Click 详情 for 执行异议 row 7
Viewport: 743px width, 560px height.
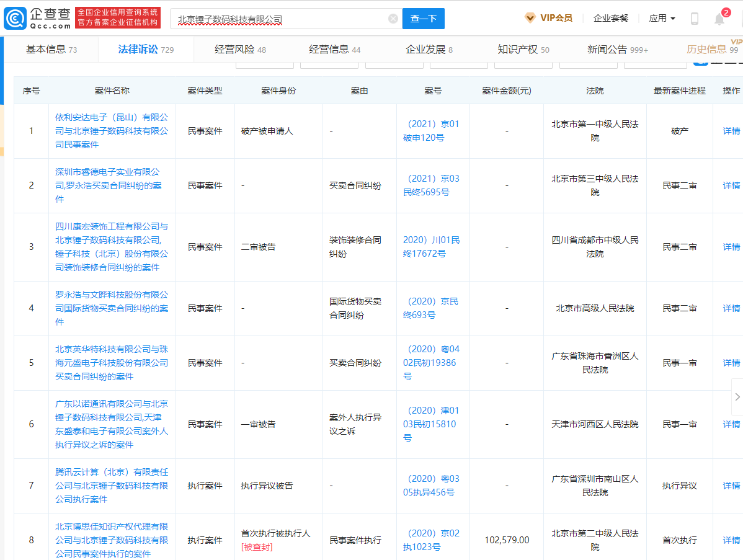pyautogui.click(x=731, y=486)
